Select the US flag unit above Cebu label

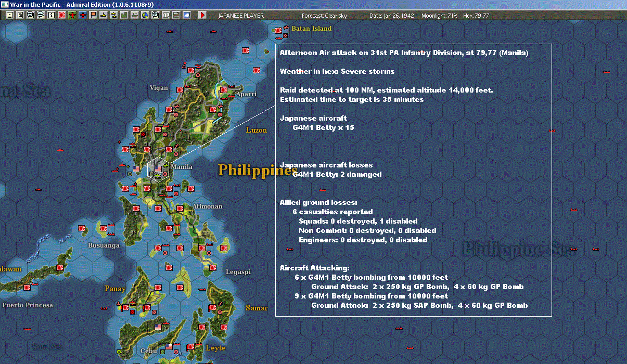click(x=158, y=327)
